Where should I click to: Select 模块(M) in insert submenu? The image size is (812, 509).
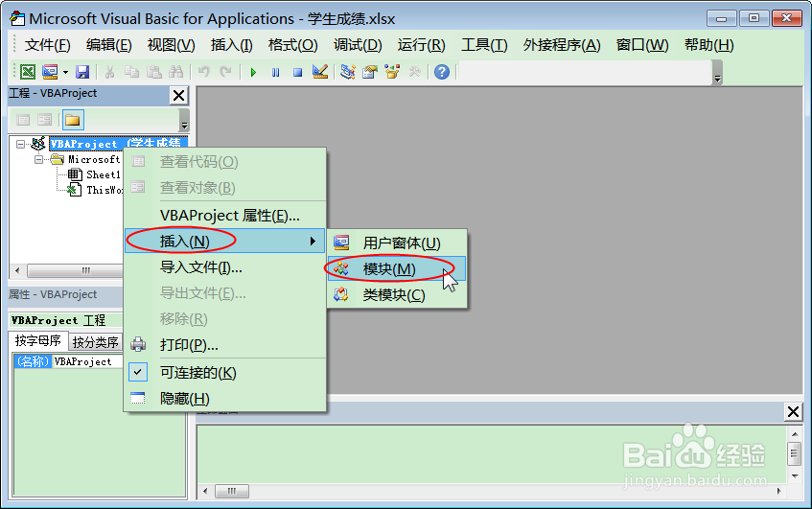pyautogui.click(x=397, y=268)
